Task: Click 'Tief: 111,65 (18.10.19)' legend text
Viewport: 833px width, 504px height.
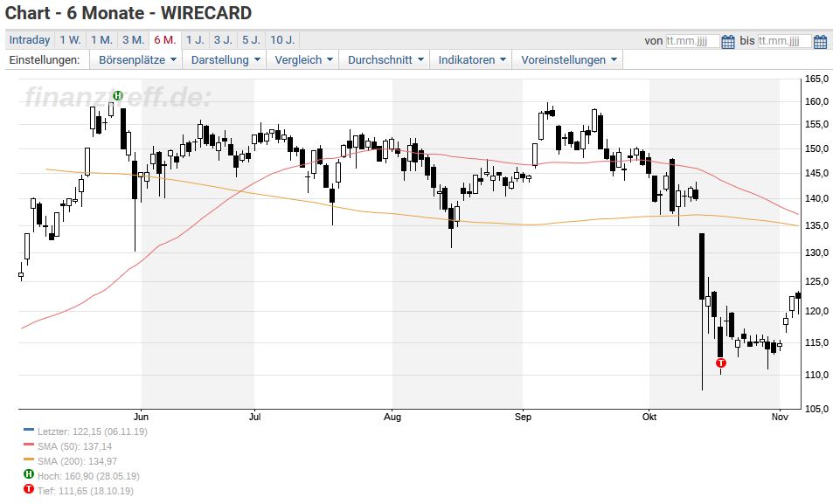Action: pos(86,491)
